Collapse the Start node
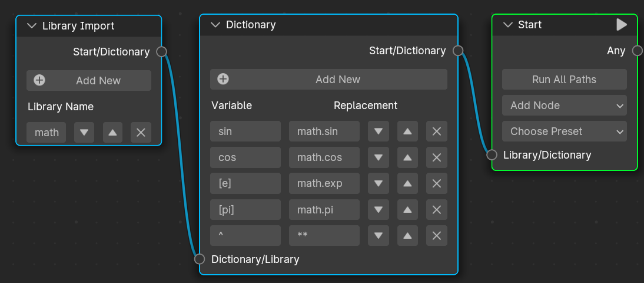 pos(507,25)
